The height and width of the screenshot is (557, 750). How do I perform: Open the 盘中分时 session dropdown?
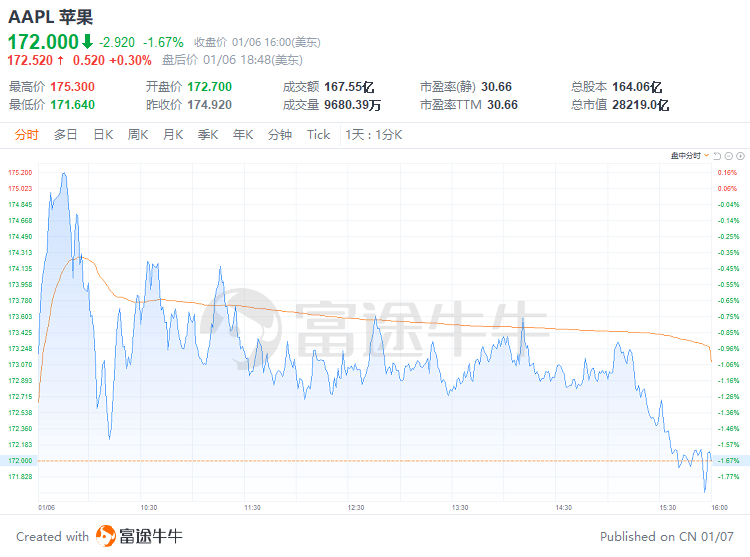click(689, 156)
